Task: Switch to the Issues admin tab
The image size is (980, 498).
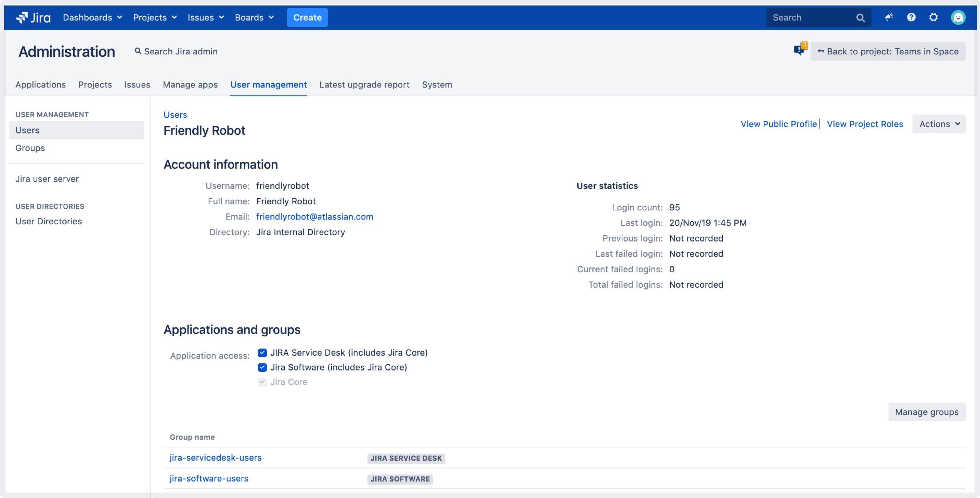Action: pyautogui.click(x=137, y=85)
